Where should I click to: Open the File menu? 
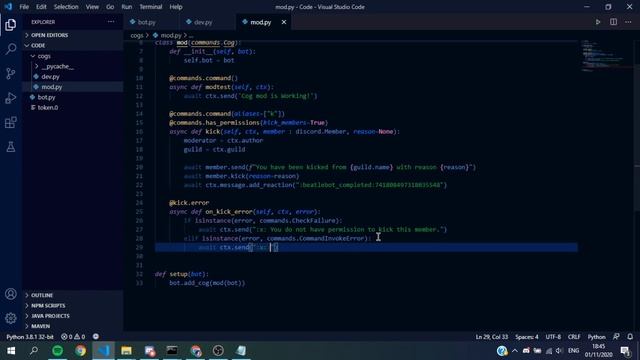point(24,7)
